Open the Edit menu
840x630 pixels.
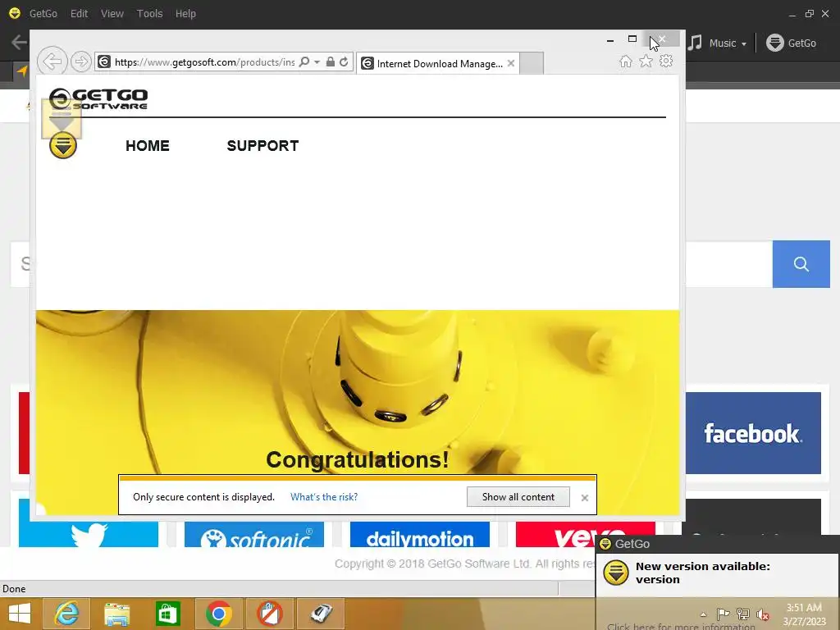pyautogui.click(x=79, y=13)
